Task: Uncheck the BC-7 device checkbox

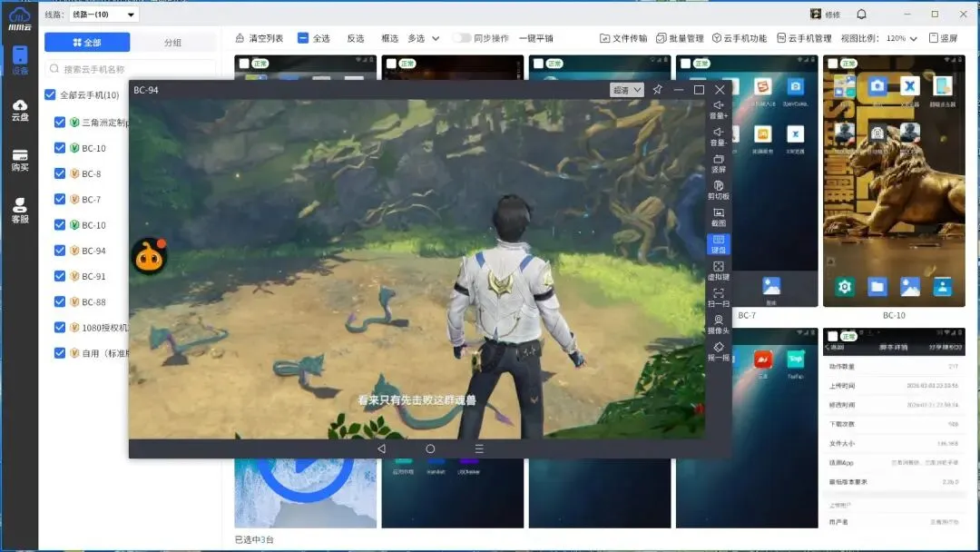Action: [59, 199]
